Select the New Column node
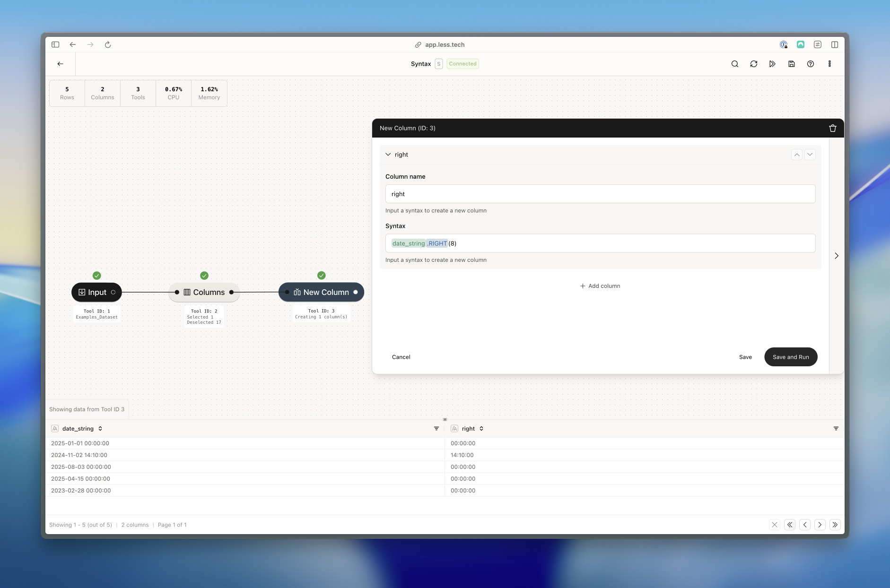890x588 pixels. 321,292
